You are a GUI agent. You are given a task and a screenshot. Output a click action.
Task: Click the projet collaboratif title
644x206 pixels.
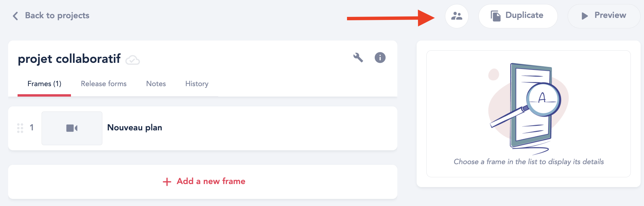pyautogui.click(x=69, y=59)
